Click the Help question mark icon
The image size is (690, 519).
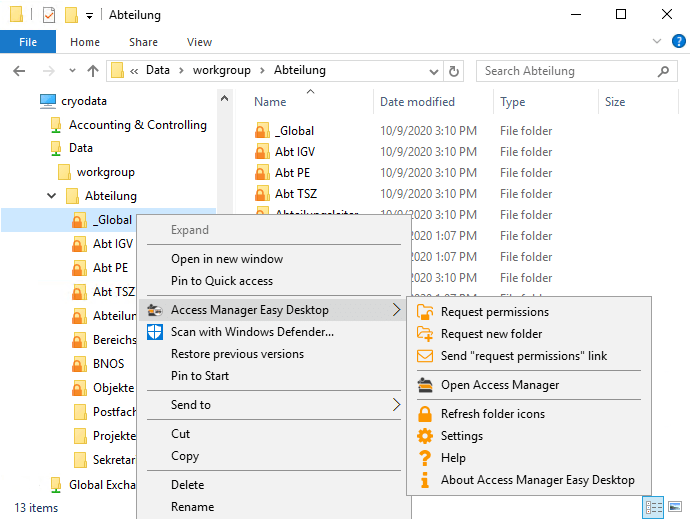coord(425,458)
